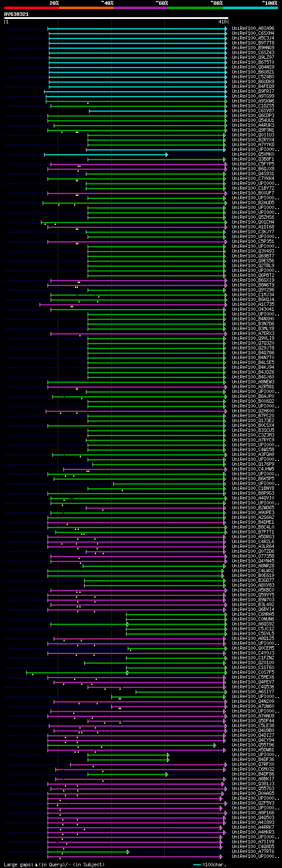The image size is (282, 868).
Task: Select label UniRef100_A7ERX3
Action: 253,333
